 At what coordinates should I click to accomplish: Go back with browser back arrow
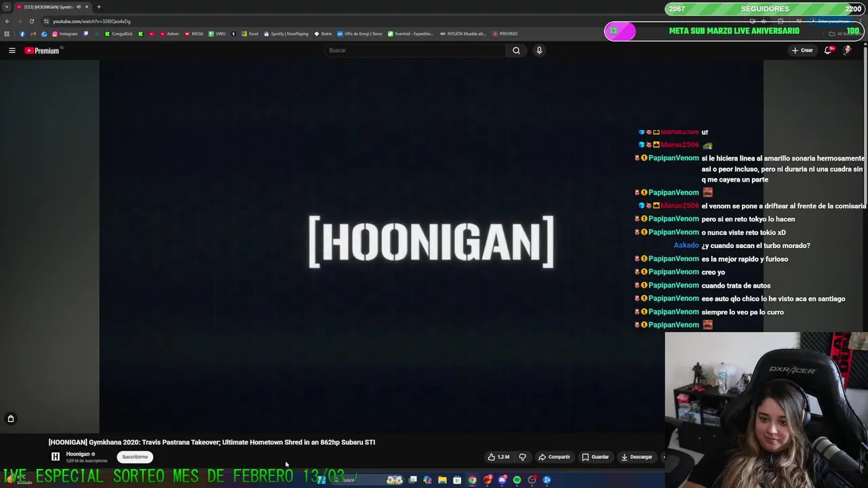click(7, 21)
